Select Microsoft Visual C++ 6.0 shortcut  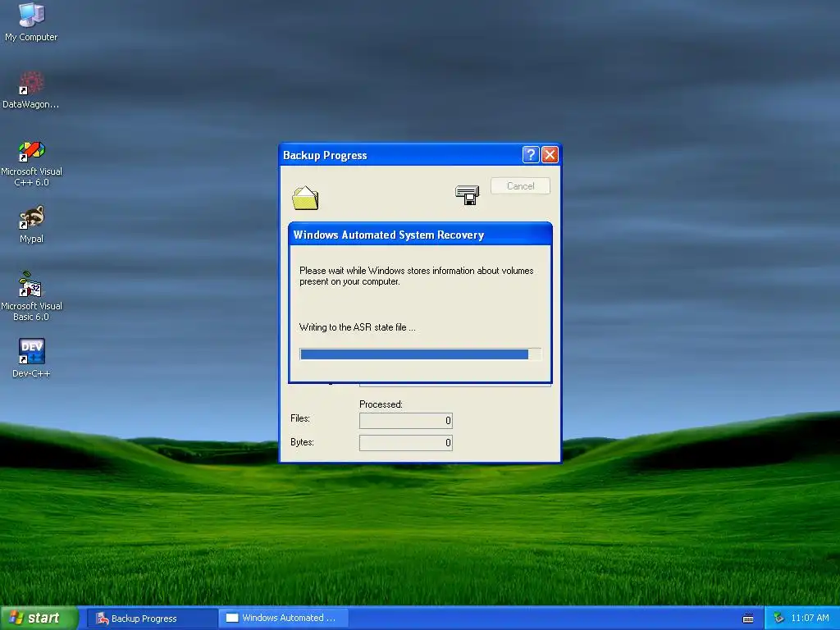[x=31, y=163]
